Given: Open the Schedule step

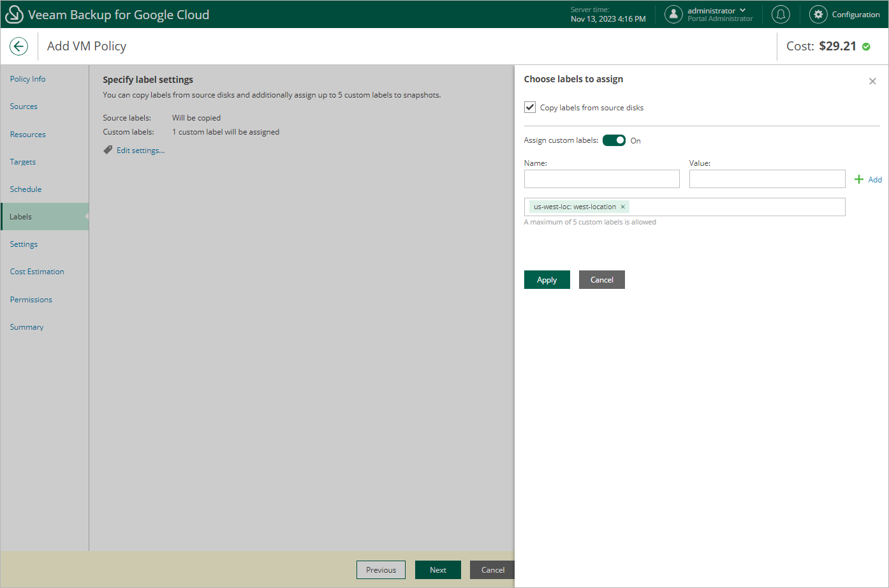Looking at the screenshot, I should click(x=26, y=189).
